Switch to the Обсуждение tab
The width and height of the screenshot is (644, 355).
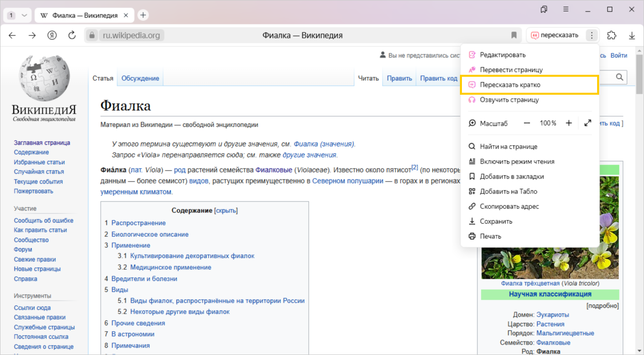(x=140, y=78)
